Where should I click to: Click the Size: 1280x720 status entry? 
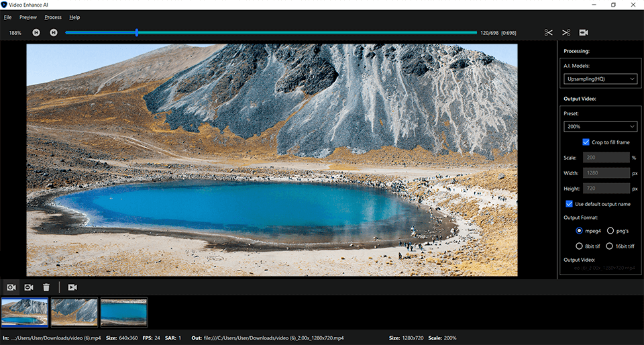(407, 338)
